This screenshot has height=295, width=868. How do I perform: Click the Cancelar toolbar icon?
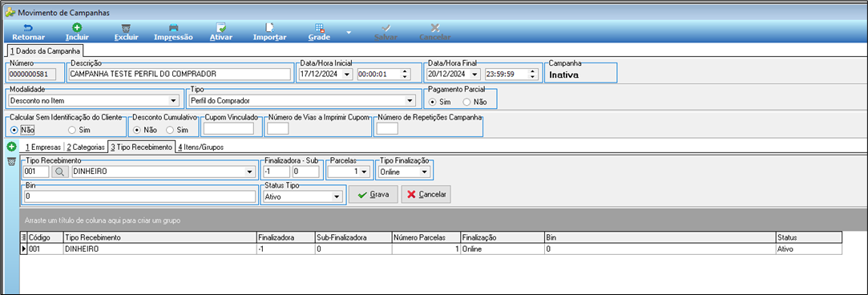[x=435, y=27]
